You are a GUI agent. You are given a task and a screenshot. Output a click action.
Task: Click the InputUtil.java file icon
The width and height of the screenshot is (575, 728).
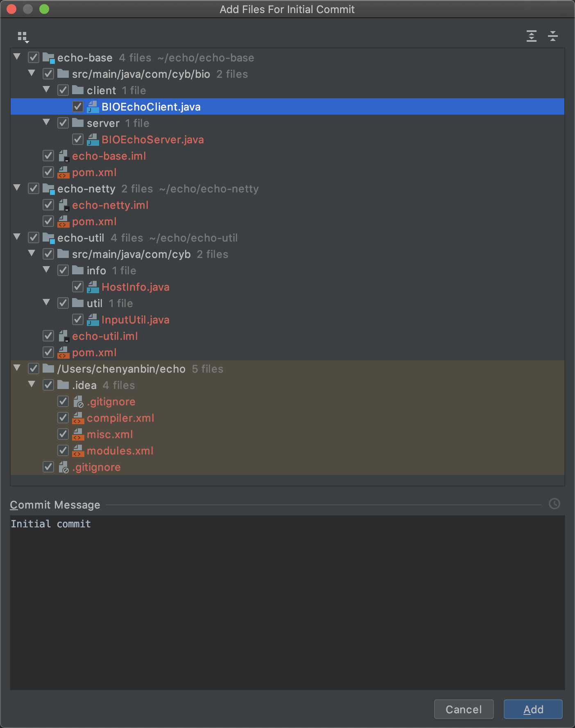93,320
